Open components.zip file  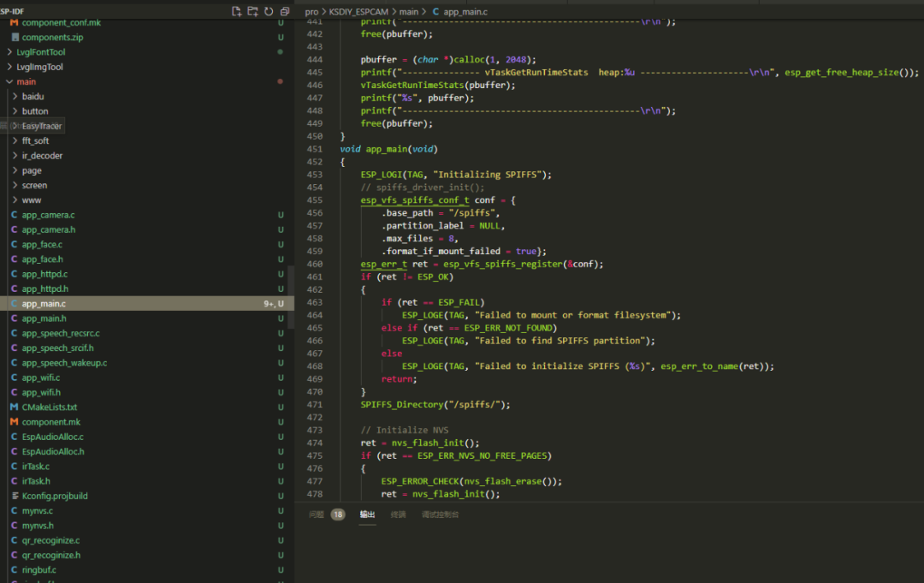52,38
